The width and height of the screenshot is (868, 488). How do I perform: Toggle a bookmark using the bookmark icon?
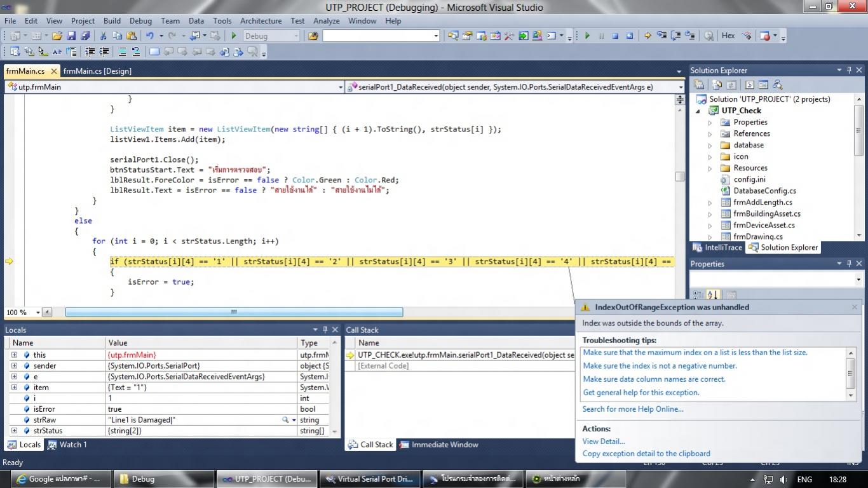(154, 52)
